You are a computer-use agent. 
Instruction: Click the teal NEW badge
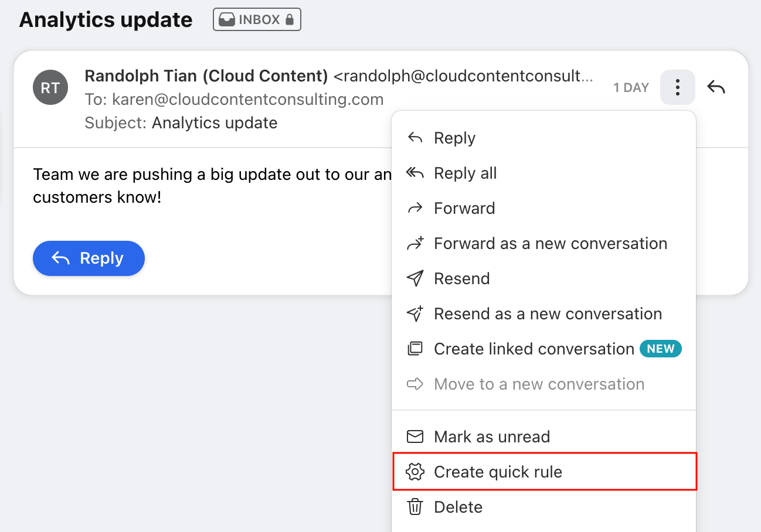click(661, 349)
